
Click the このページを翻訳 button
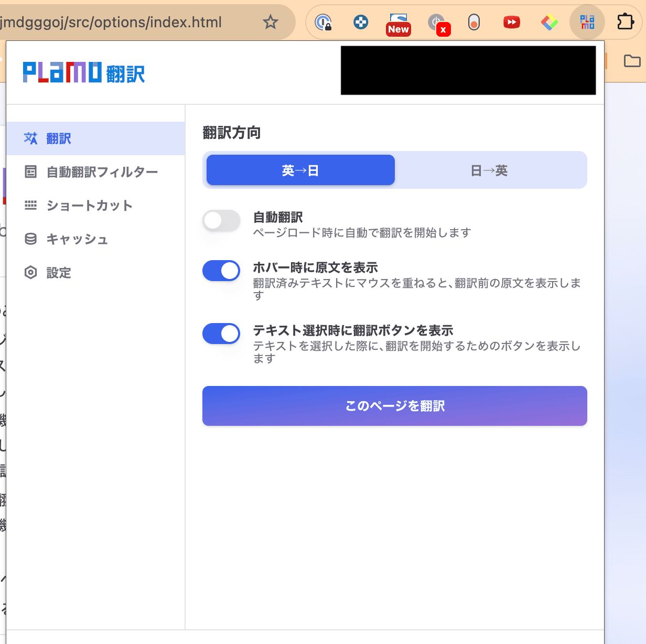point(394,405)
